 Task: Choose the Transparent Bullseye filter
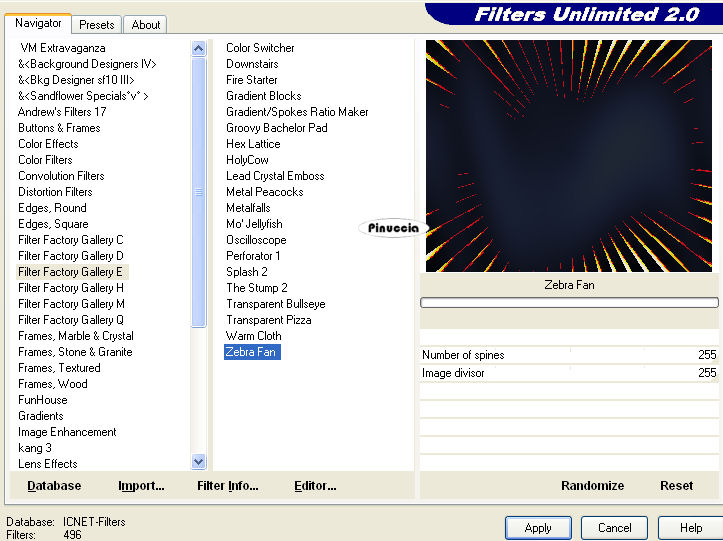pyautogui.click(x=276, y=304)
